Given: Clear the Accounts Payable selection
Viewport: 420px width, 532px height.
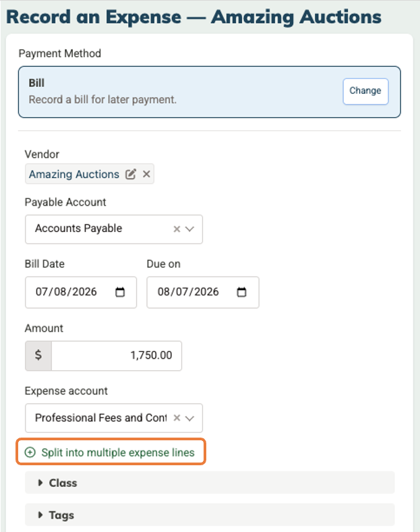Looking at the screenshot, I should pyautogui.click(x=177, y=229).
